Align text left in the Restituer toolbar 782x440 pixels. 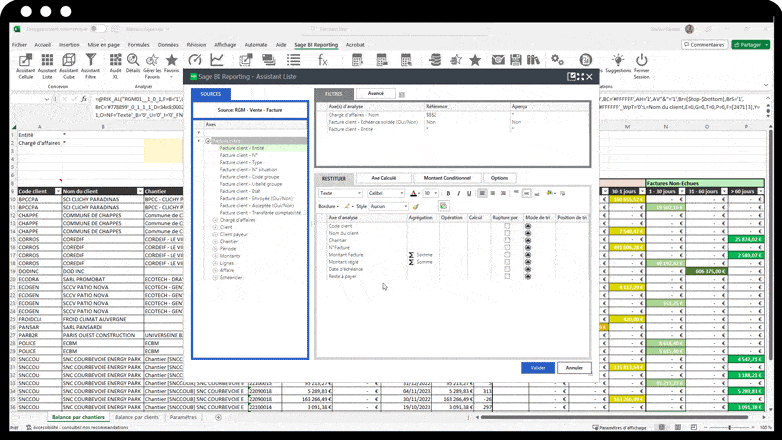point(482,194)
